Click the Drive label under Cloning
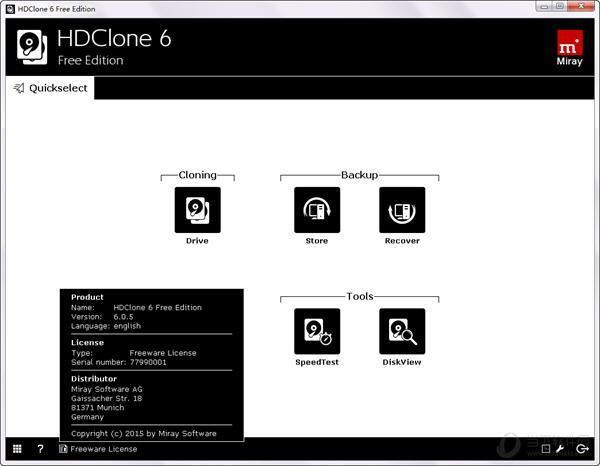600x466 pixels. (x=197, y=241)
